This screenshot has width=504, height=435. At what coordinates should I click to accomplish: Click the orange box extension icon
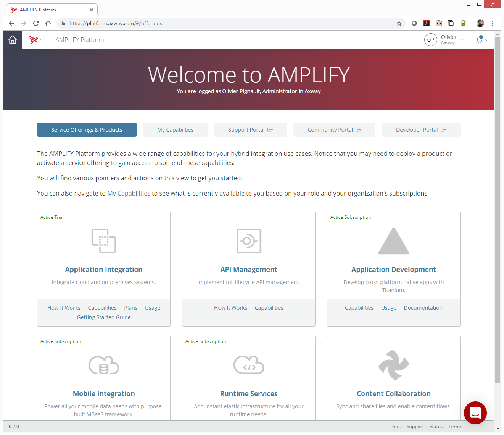click(x=439, y=23)
